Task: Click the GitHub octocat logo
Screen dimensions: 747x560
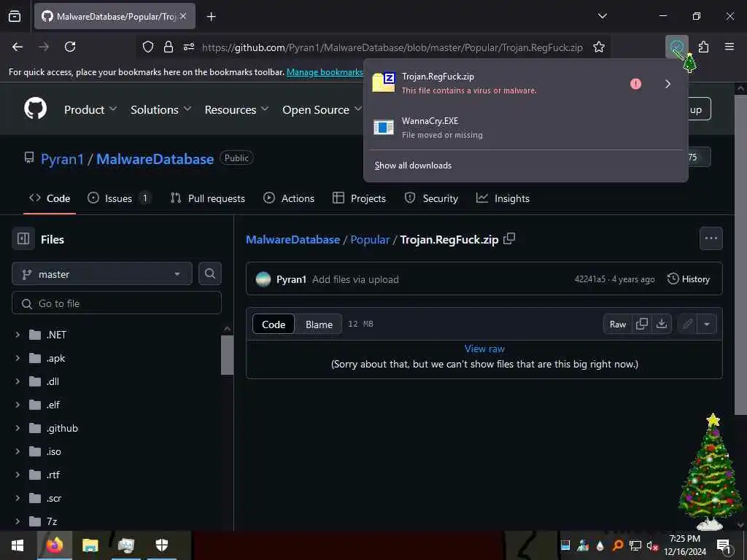Action: pyautogui.click(x=35, y=109)
